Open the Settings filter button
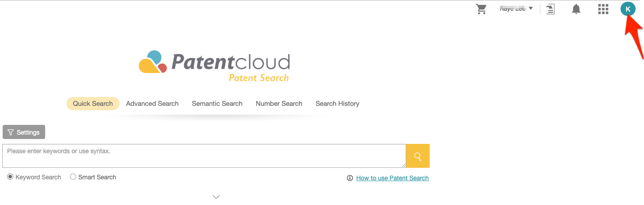This screenshot has width=644, height=205. pos(24,132)
